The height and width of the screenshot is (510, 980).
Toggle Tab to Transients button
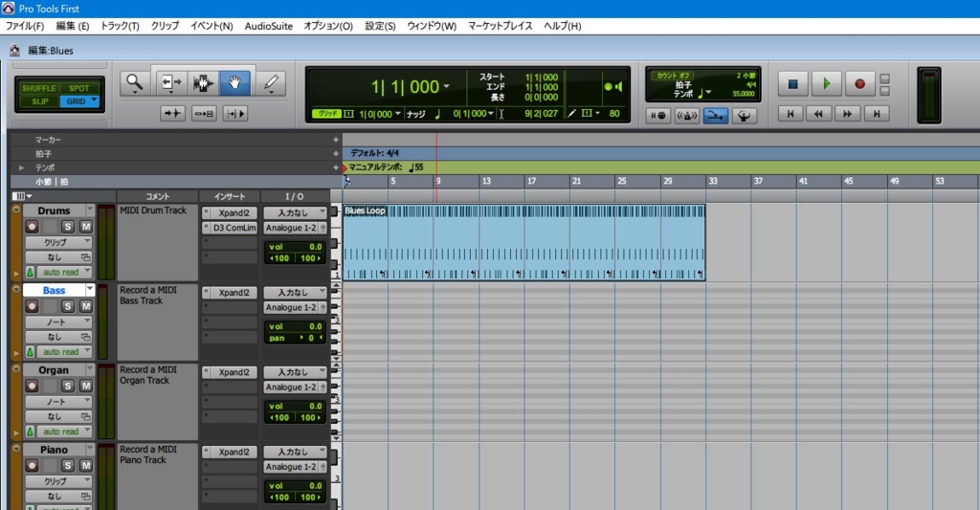coord(172,114)
